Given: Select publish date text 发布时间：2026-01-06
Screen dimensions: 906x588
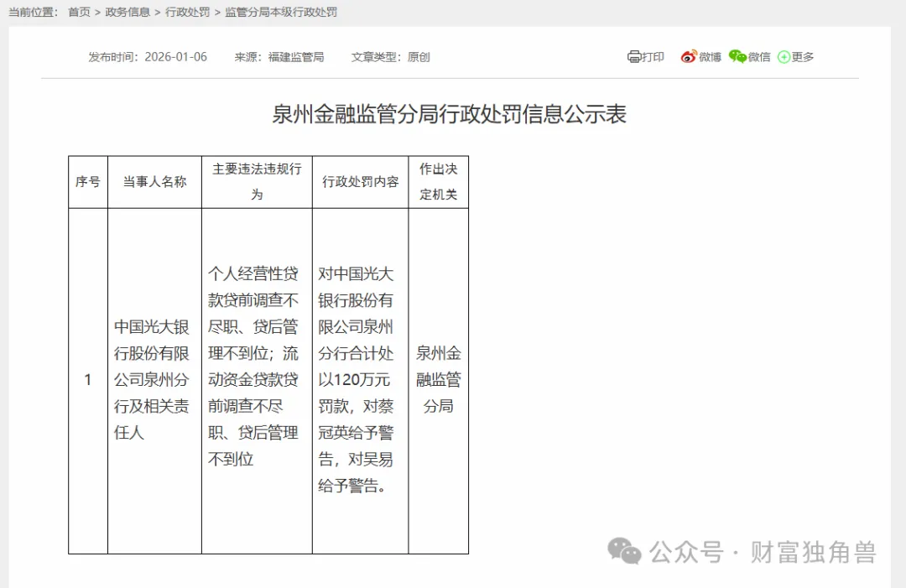Looking at the screenshot, I should click(148, 56).
